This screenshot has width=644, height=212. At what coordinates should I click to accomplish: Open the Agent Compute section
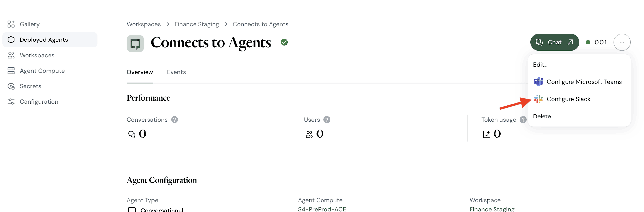[42, 71]
